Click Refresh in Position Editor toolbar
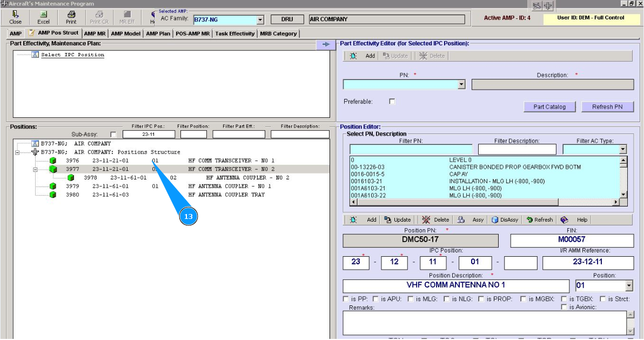The width and height of the screenshot is (644, 340). (x=540, y=220)
